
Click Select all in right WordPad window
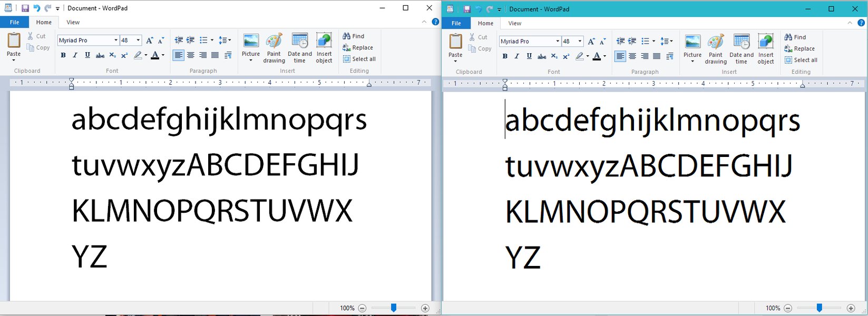[801, 60]
